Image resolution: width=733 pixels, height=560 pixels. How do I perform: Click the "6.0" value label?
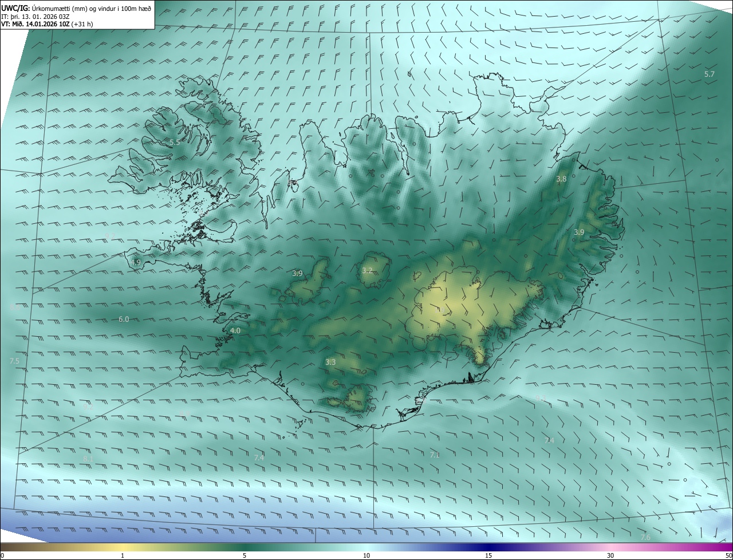124,319
